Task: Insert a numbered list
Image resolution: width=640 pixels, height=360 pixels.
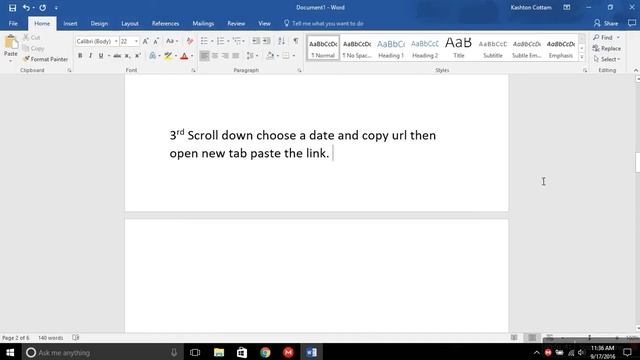Action: (220, 41)
